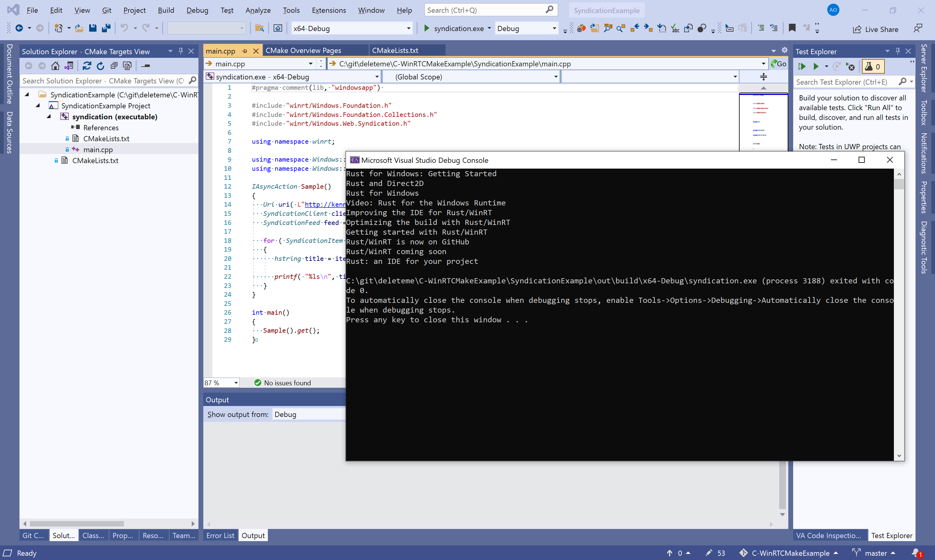Open the Git menu

pos(107,10)
